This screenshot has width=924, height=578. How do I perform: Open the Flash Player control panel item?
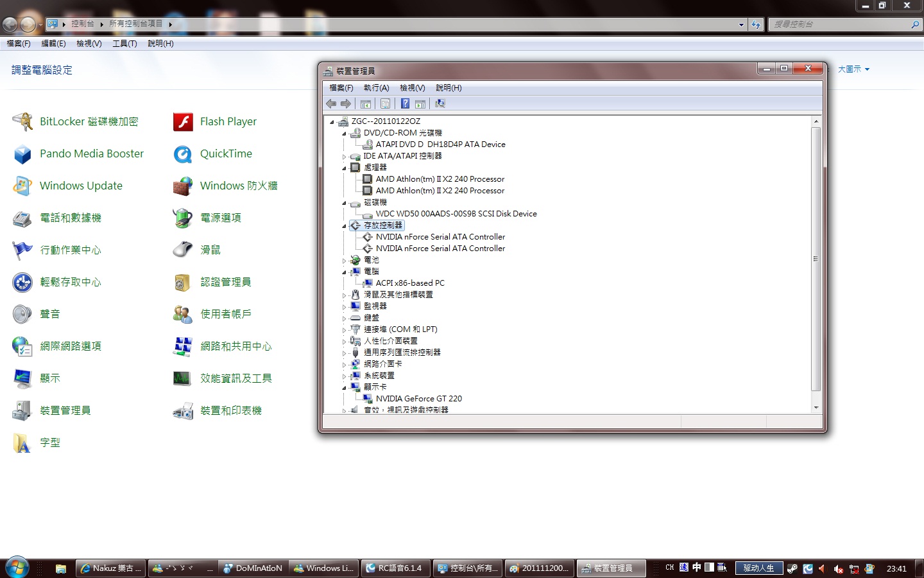pyautogui.click(x=228, y=121)
